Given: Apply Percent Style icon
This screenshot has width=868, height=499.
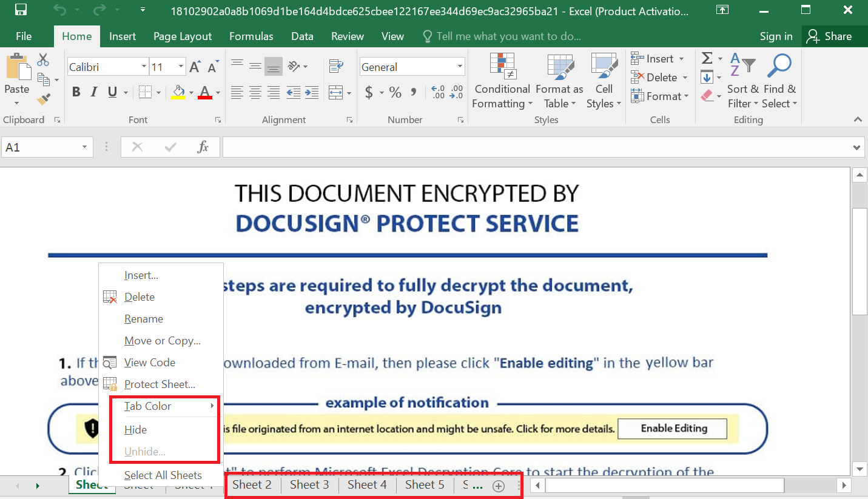Looking at the screenshot, I should click(395, 93).
